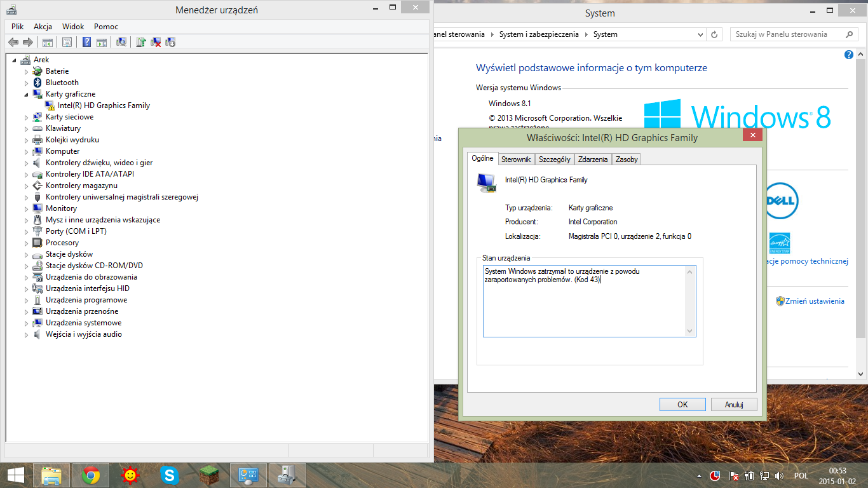Click the Control Panel System taskbar icon
This screenshot has width=868, height=488.
(x=248, y=475)
